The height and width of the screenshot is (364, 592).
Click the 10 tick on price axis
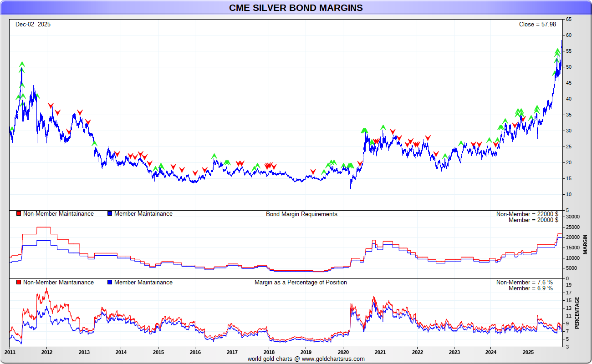[x=569, y=195]
